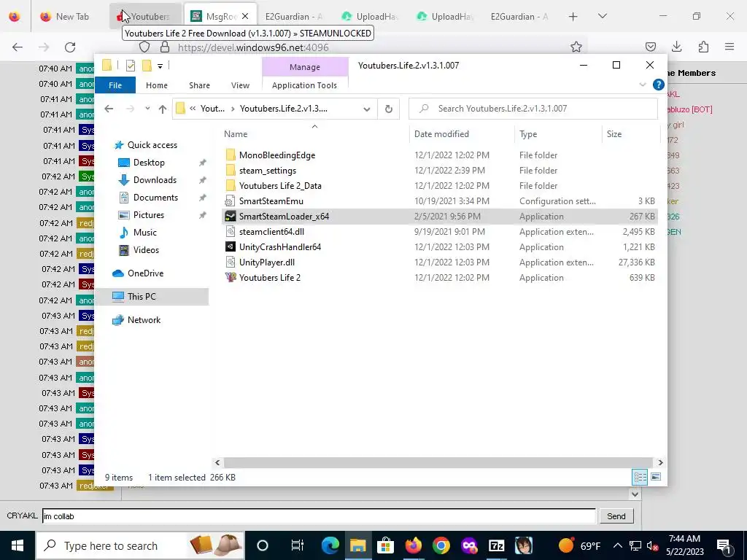The image size is (747, 560).
Task: Open the Home ribbon tab
Action: (157, 85)
